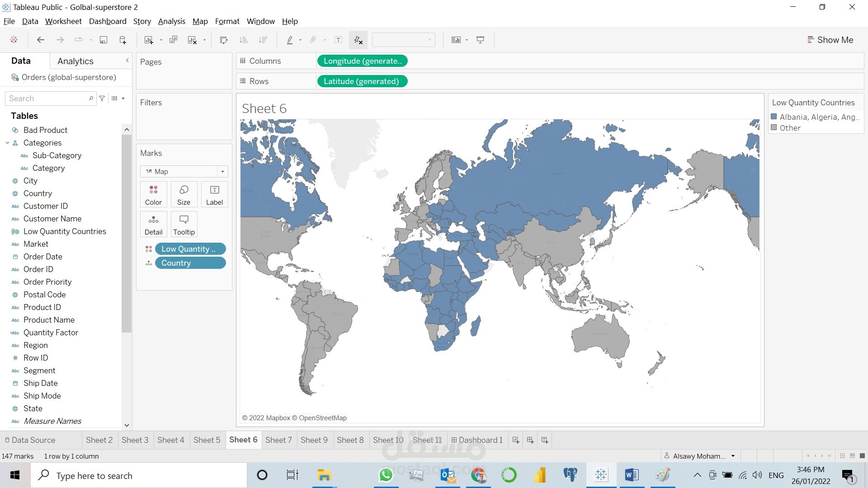Image resolution: width=868 pixels, height=488 pixels.
Task: Go to Data Source tab
Action: 30,440
